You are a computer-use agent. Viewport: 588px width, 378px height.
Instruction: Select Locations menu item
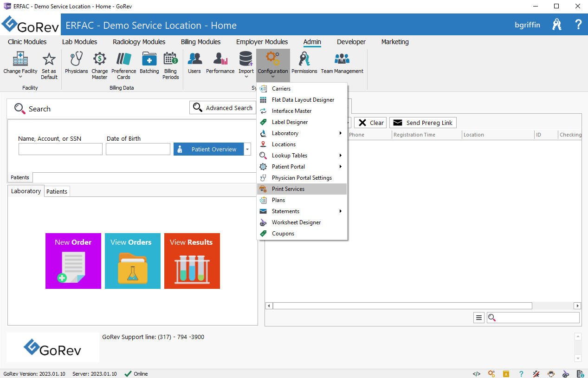302,144
